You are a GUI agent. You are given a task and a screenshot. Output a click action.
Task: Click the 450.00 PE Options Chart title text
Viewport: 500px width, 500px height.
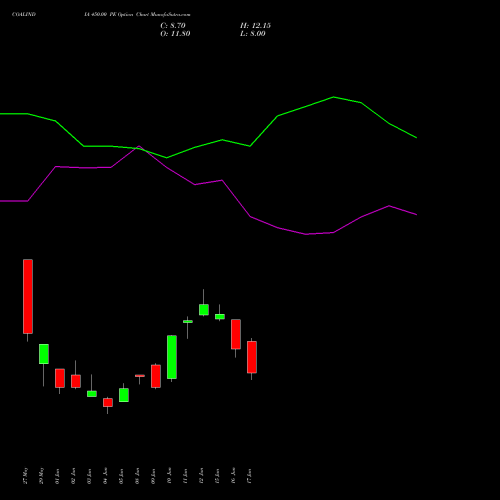pyautogui.click(x=137, y=15)
